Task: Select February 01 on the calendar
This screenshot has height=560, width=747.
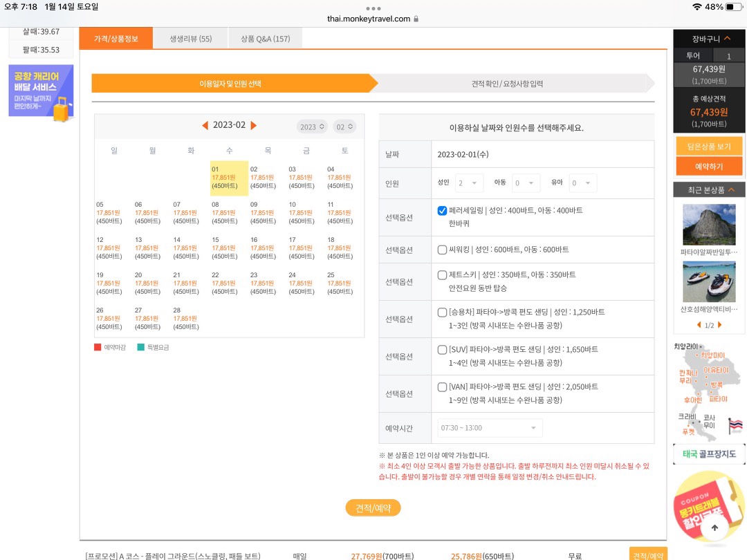Action: pos(229,178)
